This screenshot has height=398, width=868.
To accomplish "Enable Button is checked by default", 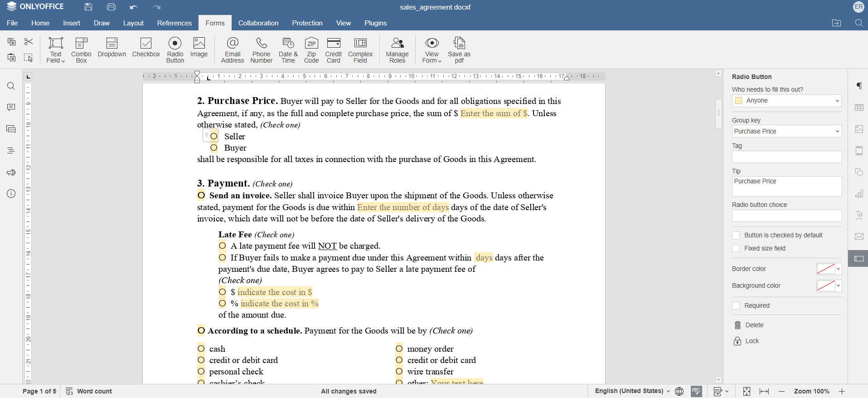I will [x=736, y=236].
